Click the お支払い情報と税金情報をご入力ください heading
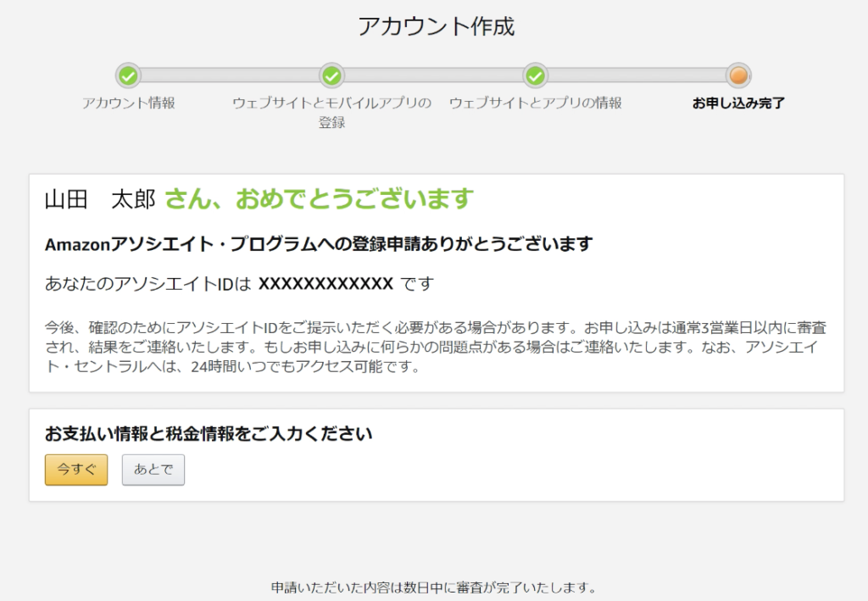Screen dimensions: 868x601 coord(209,434)
